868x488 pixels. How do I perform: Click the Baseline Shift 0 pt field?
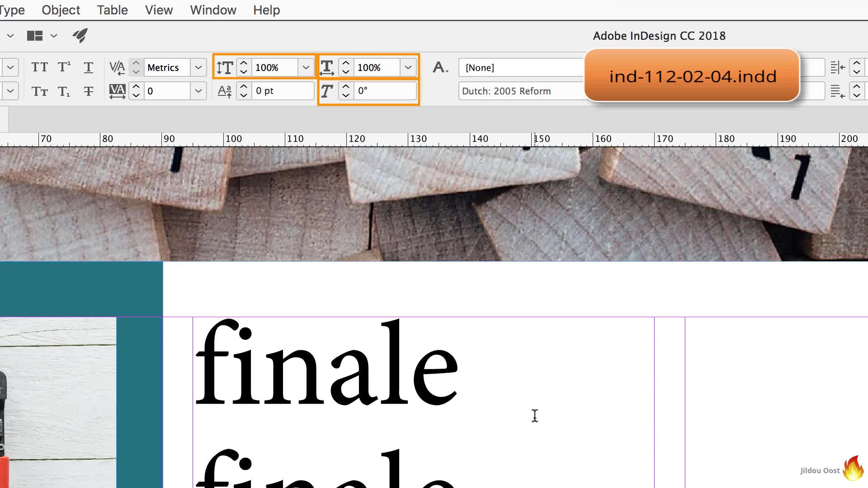pyautogui.click(x=283, y=91)
